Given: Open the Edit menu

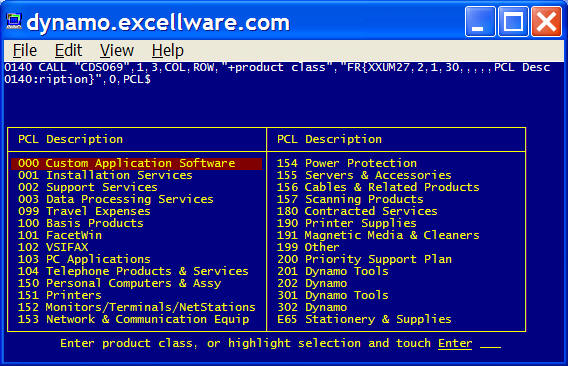Looking at the screenshot, I should tap(68, 50).
